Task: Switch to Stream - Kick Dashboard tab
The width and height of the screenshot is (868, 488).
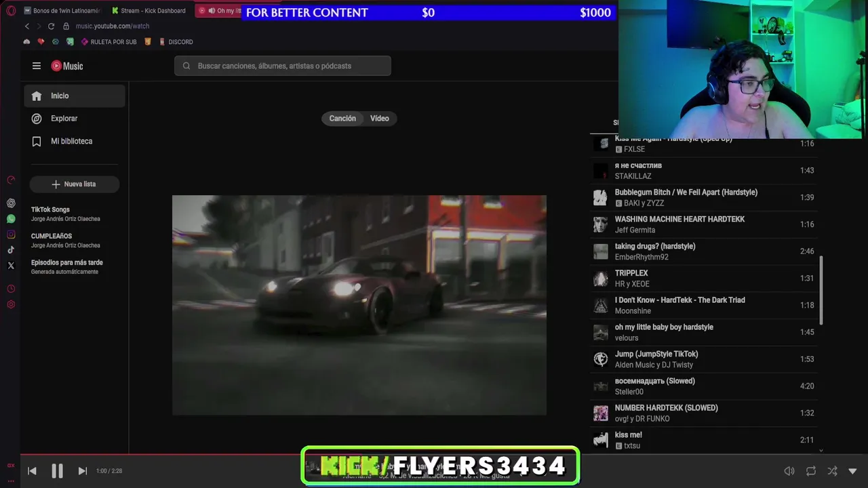Action: [x=149, y=11]
